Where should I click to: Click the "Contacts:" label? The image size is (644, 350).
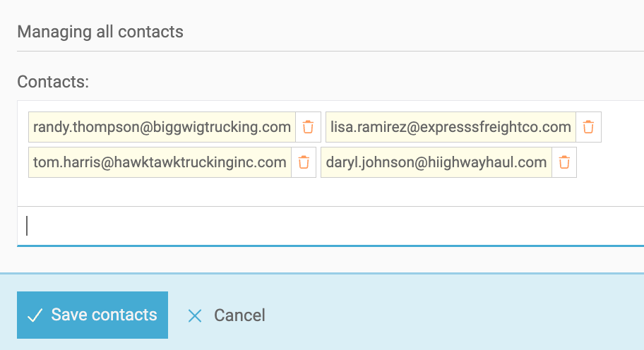(x=53, y=82)
